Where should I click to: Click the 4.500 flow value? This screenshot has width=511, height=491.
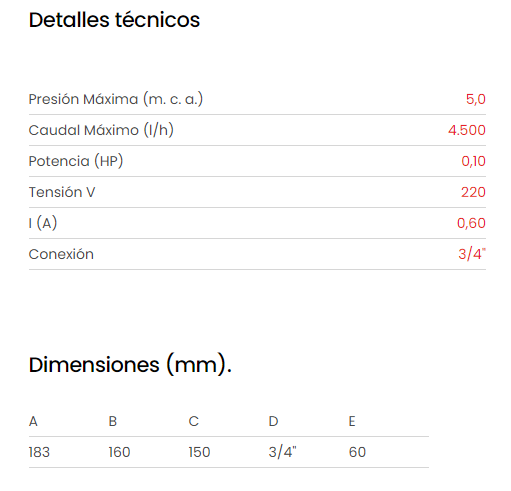[467, 130]
